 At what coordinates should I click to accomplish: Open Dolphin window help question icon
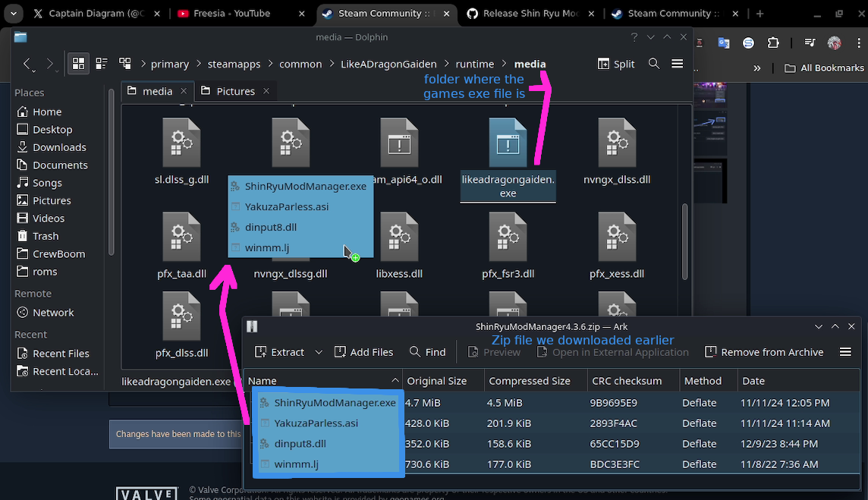tap(634, 37)
